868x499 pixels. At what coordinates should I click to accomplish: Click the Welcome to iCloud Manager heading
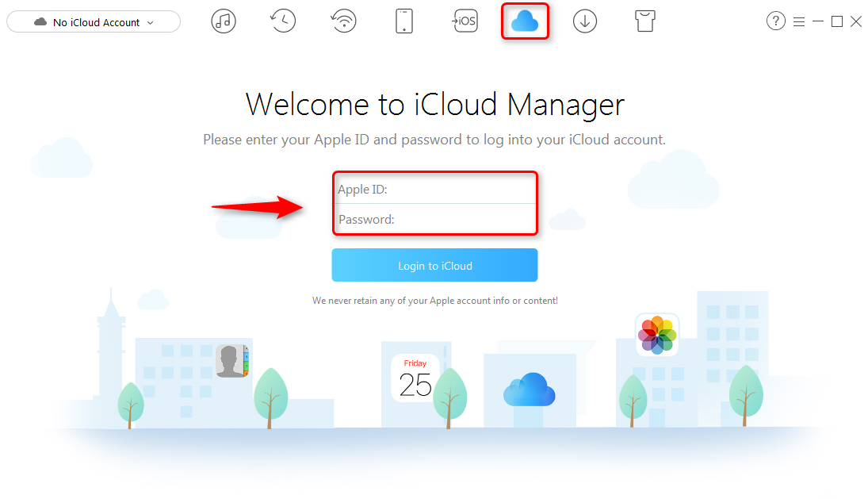[435, 104]
